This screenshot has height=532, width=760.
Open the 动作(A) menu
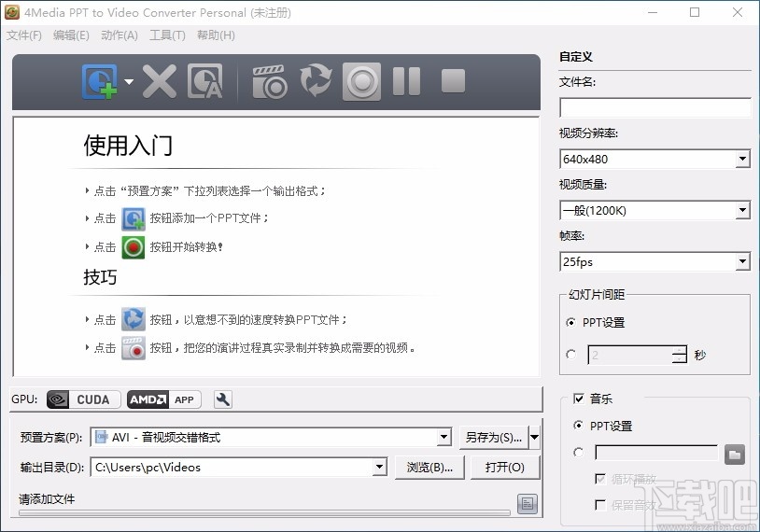point(120,35)
